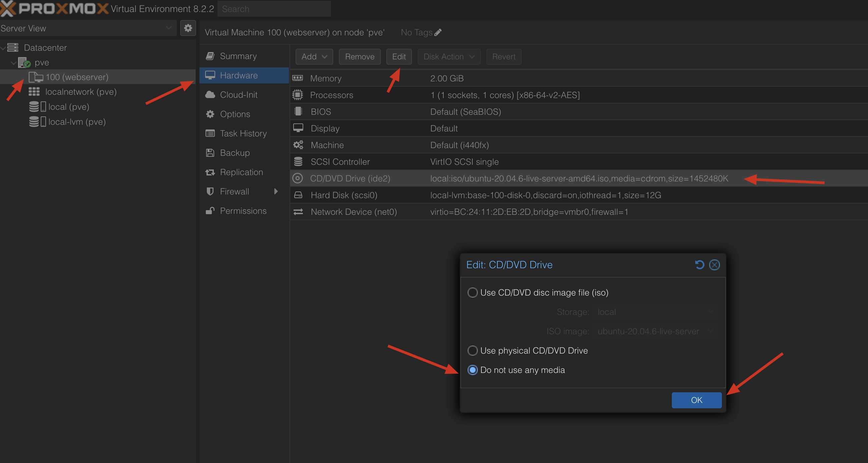Open the Summary tab

(x=244, y=56)
